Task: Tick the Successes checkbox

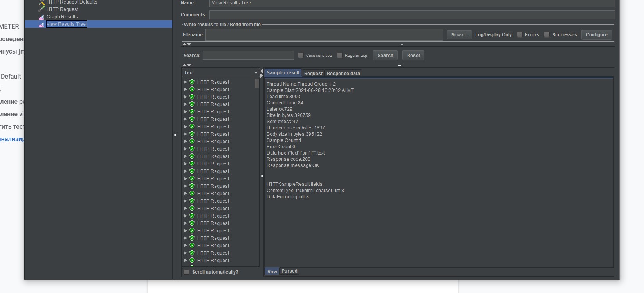Action: [x=547, y=34]
